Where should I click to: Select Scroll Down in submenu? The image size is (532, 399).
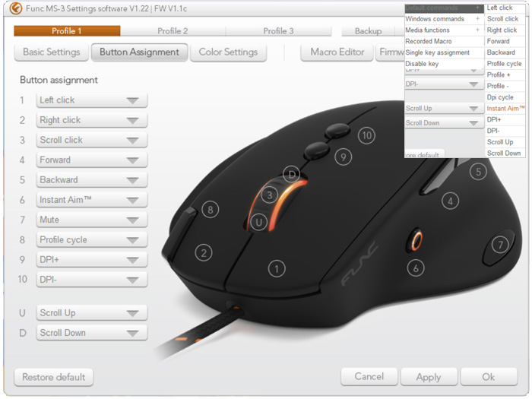point(505,154)
